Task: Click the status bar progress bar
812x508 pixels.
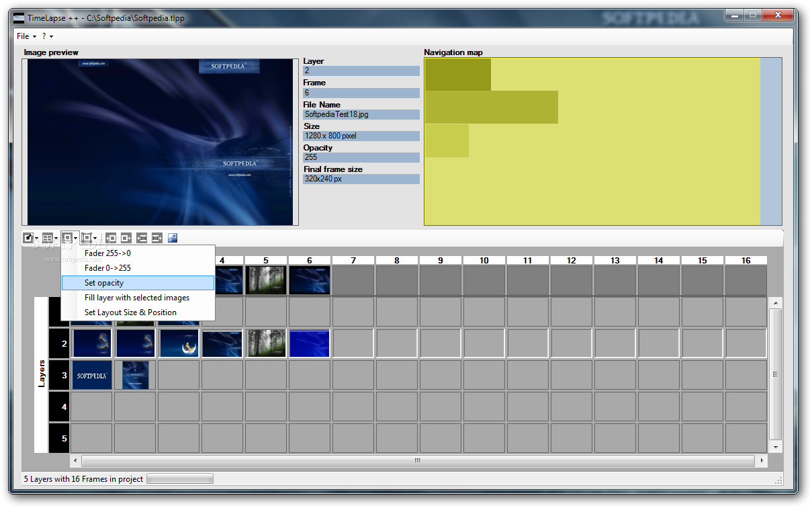Action: click(x=180, y=479)
